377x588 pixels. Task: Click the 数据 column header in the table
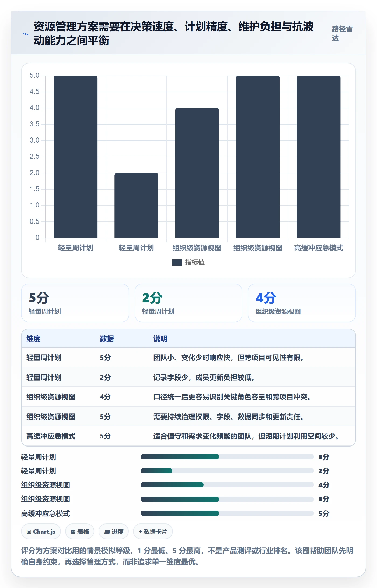point(107,339)
